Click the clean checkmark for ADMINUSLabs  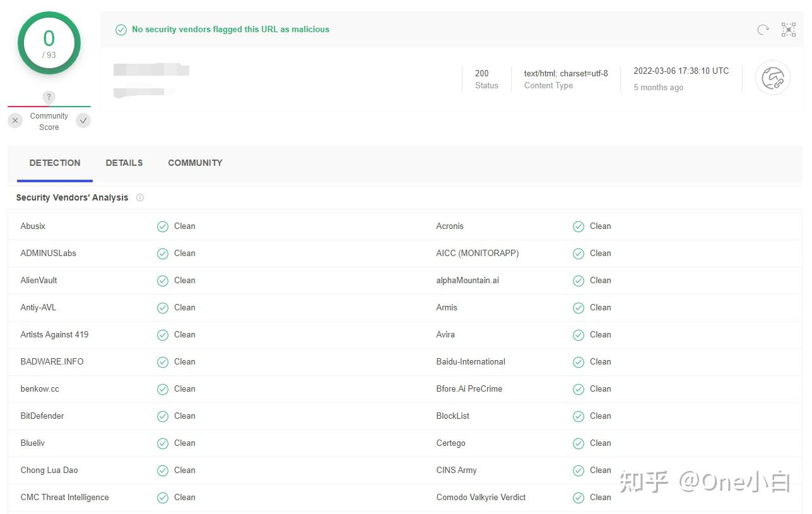coord(163,254)
